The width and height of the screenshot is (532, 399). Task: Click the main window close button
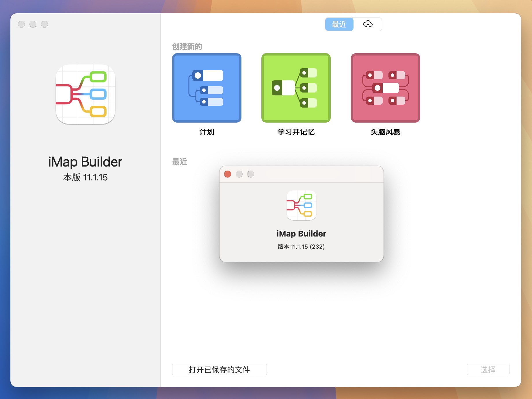coord(21,24)
